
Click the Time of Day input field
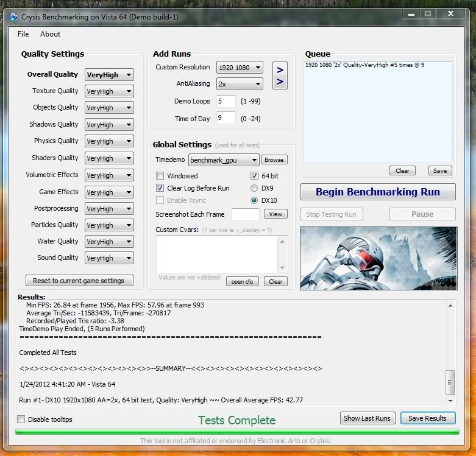point(226,118)
